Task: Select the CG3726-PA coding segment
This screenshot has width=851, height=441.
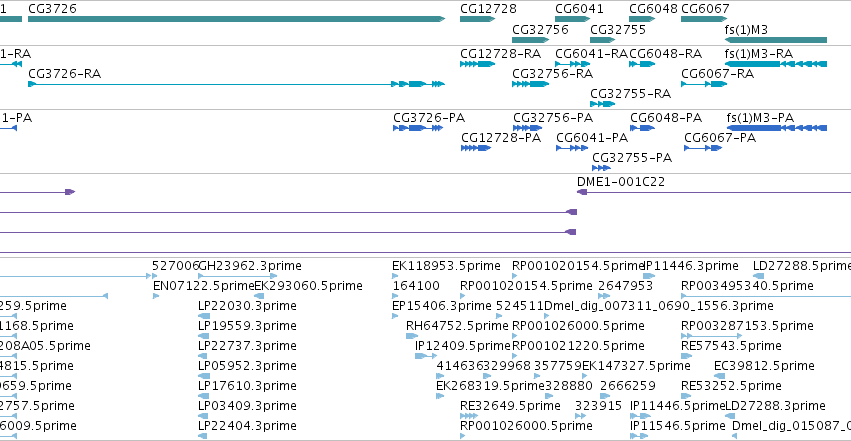Action: pyautogui.click(x=418, y=128)
